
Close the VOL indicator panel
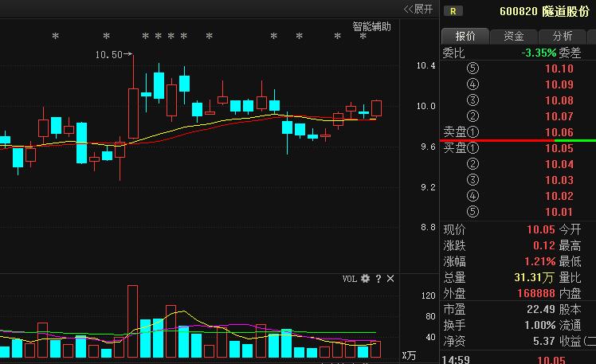click(x=390, y=279)
